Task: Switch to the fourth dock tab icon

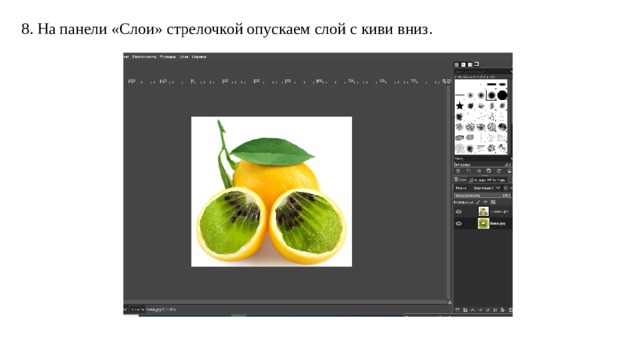Action: coord(477,64)
